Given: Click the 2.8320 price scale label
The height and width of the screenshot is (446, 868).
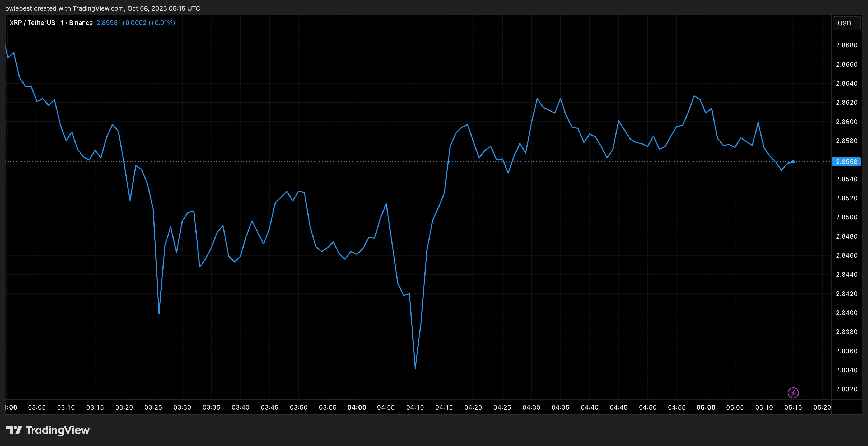Looking at the screenshot, I should tap(846, 389).
